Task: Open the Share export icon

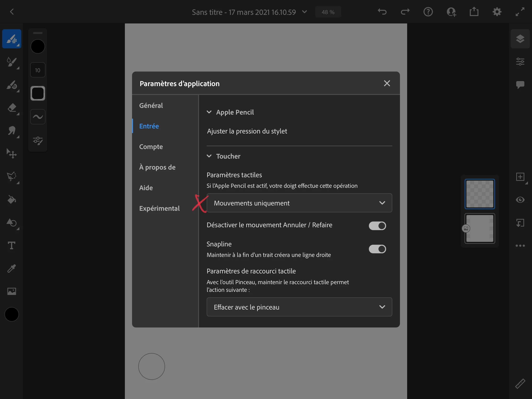Action: [474, 11]
